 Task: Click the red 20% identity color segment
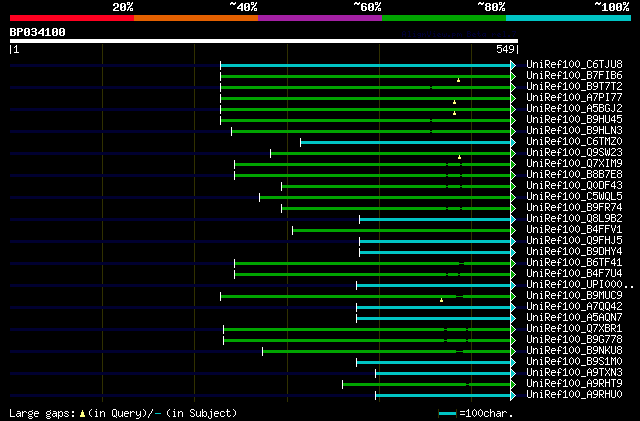pos(72,18)
